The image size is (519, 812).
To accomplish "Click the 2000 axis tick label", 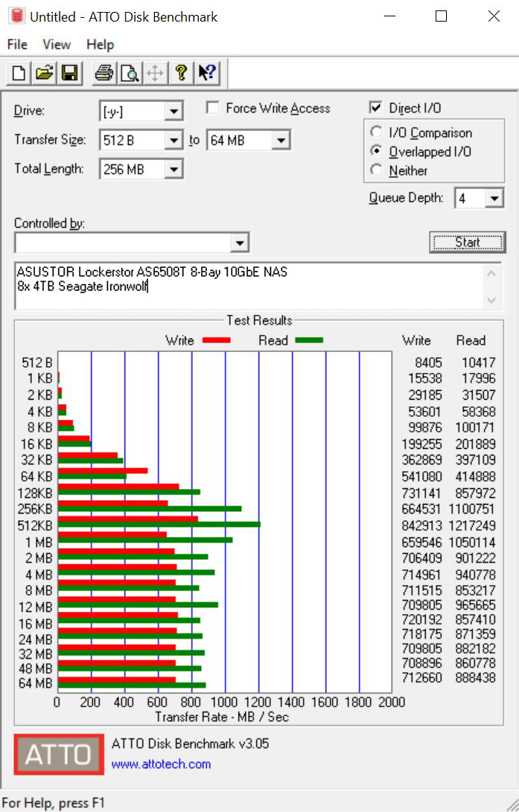I will 392,702.
